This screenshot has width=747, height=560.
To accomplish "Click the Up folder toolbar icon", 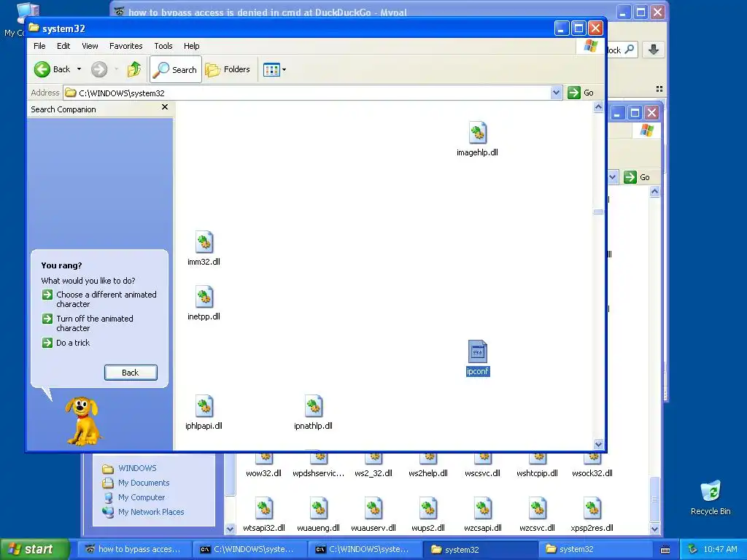I will [x=134, y=69].
